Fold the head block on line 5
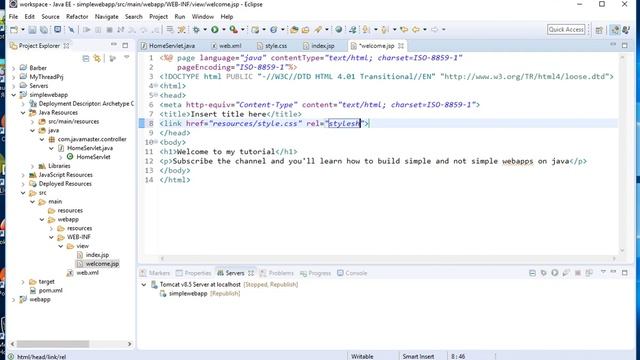The height and width of the screenshot is (360, 640). pyautogui.click(x=156, y=95)
